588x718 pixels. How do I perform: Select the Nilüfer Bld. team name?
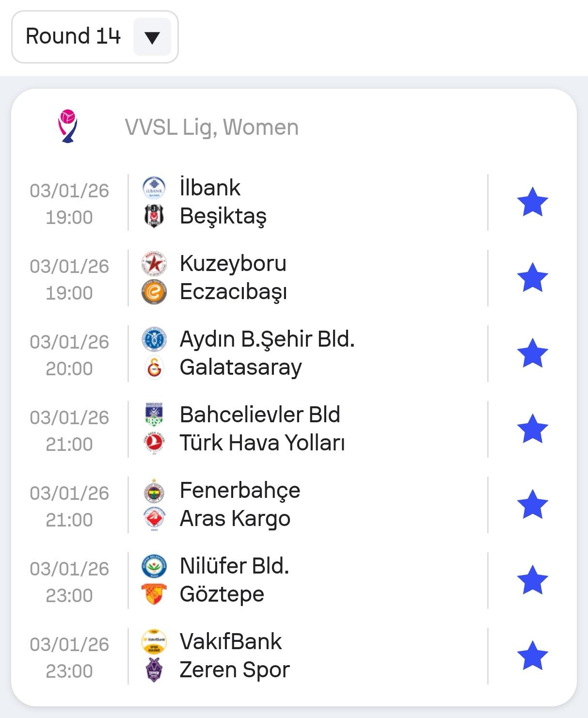tap(234, 566)
